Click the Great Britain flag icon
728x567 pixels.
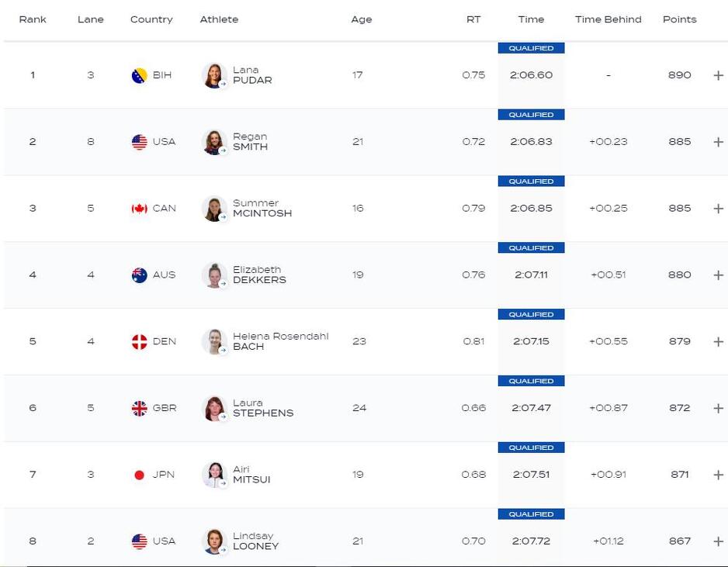pyautogui.click(x=140, y=408)
